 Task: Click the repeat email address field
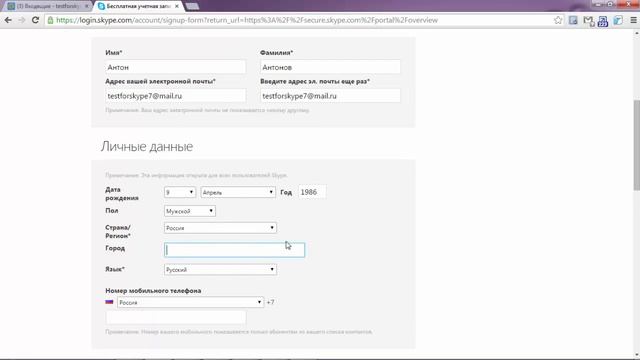coord(330,96)
